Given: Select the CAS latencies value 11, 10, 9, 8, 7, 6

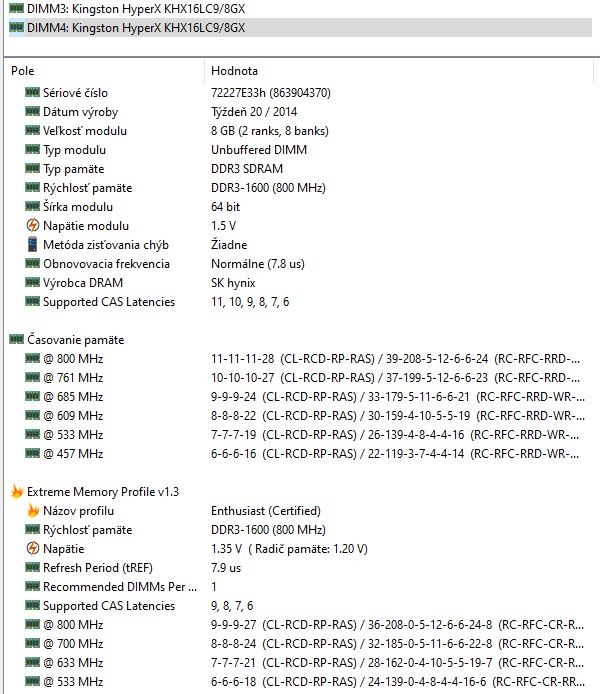Looking at the screenshot, I should [x=250, y=302].
